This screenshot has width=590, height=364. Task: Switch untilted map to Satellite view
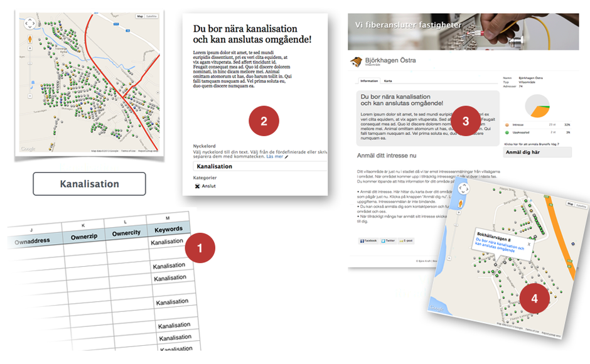tap(152, 16)
